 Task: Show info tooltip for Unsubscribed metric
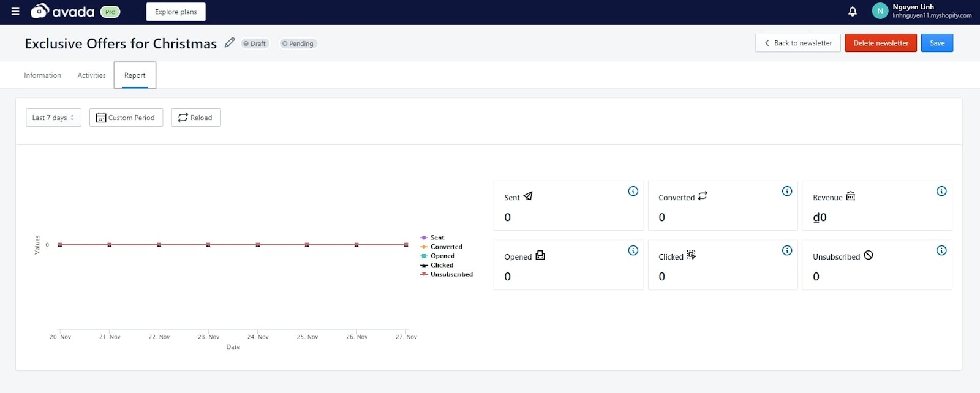[941, 250]
